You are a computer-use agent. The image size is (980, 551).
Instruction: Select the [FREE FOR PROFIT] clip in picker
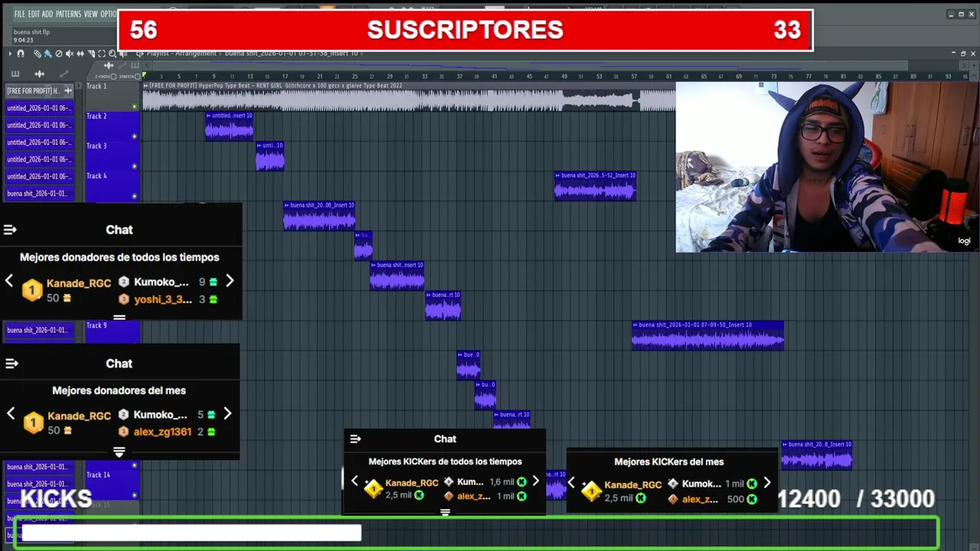[x=39, y=91]
